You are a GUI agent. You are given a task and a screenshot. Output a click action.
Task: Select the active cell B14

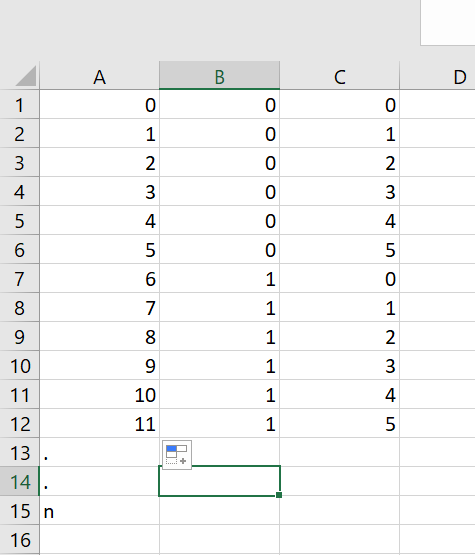click(219, 481)
